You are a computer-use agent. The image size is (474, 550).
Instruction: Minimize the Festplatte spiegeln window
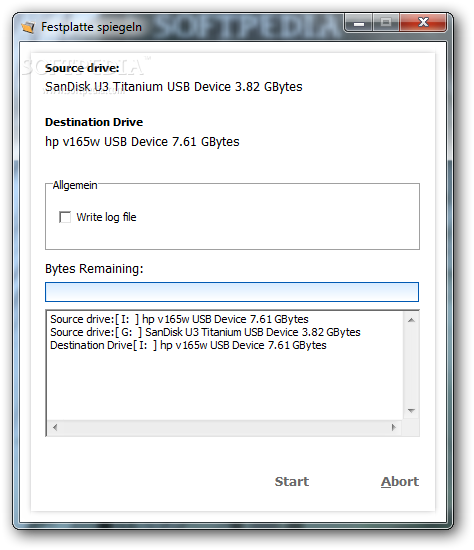tap(359, 23)
